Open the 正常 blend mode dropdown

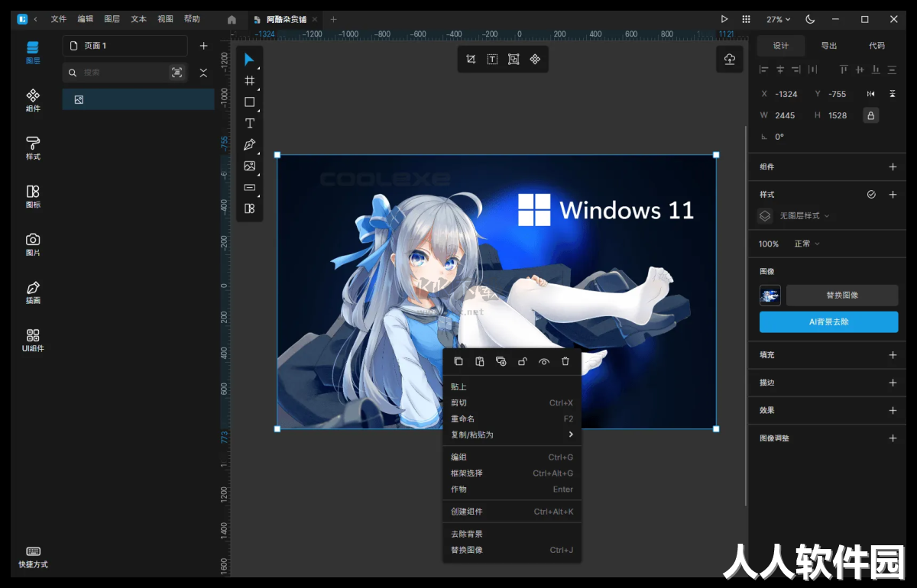[x=807, y=244]
